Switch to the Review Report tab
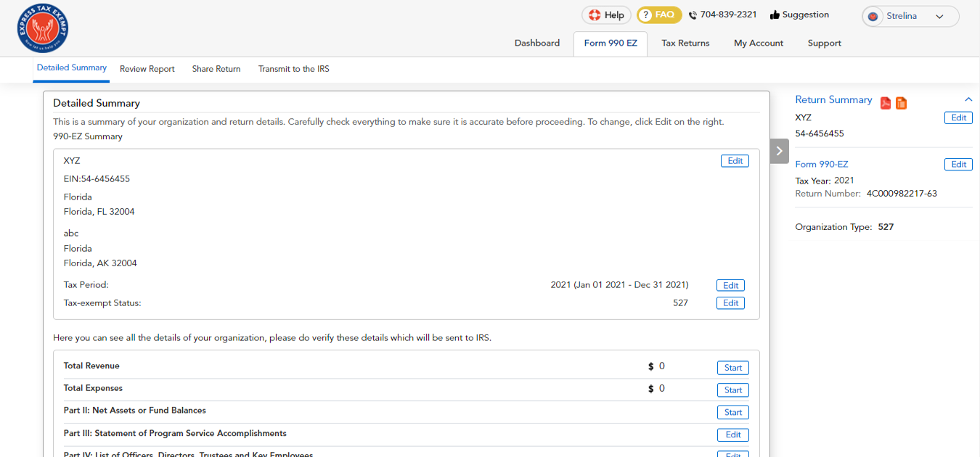The height and width of the screenshot is (457, 980). [x=147, y=69]
